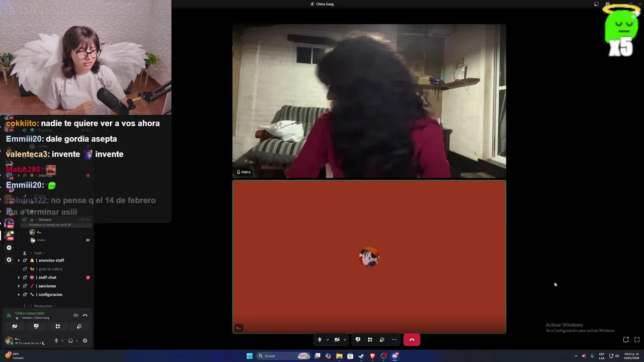Disconnect from voice in the sidebar panel
Screen dimensions: 644x362
pos(85,315)
